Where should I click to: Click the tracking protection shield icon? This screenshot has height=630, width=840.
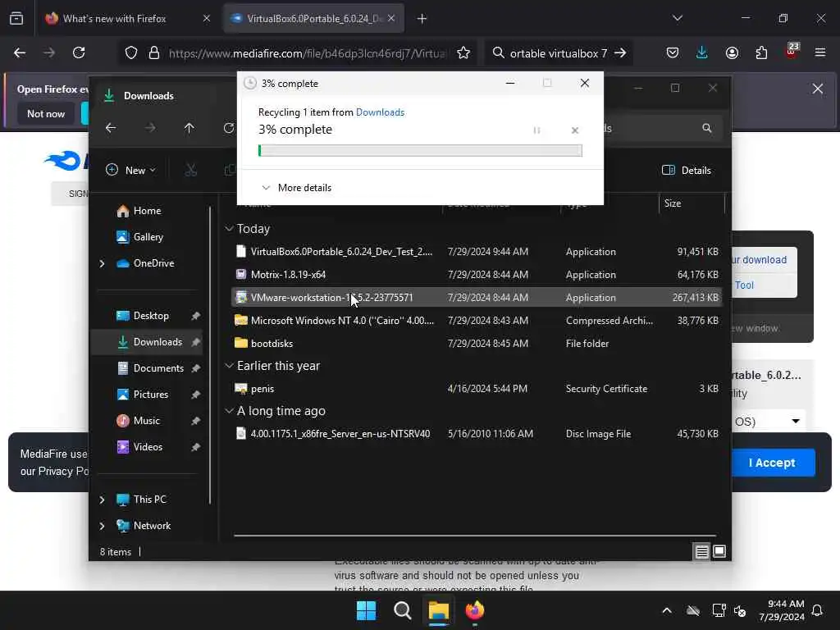(x=131, y=52)
